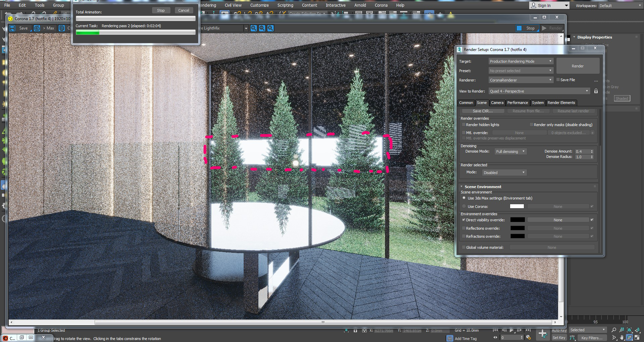Enable Render only masks checkbox

click(532, 125)
